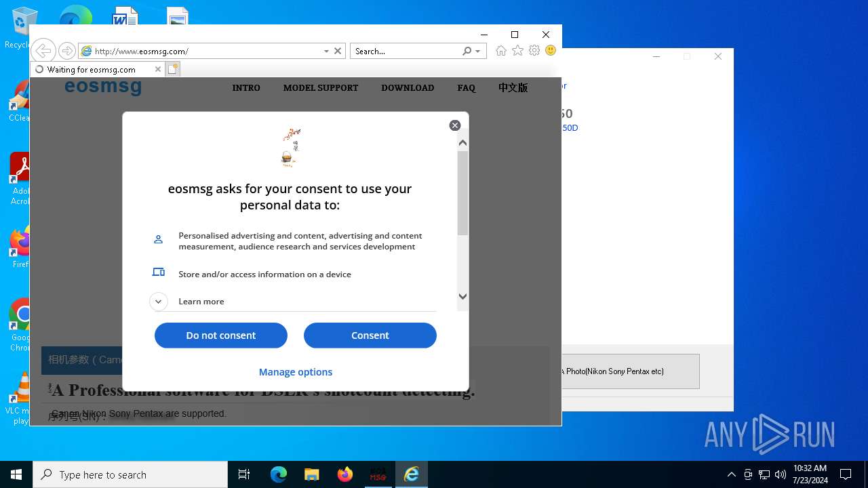The image size is (868, 488).
Task: Click 'Type here to search' taskbar box
Action: 130,474
